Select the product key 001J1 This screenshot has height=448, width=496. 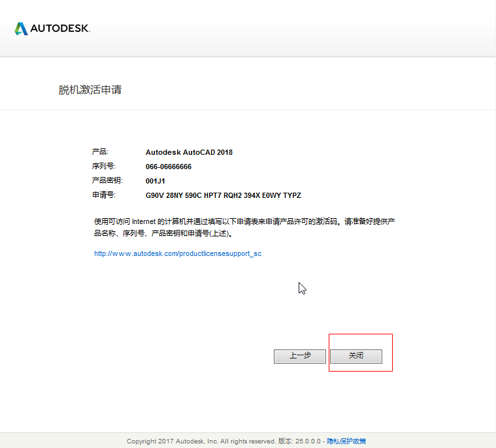(x=156, y=181)
